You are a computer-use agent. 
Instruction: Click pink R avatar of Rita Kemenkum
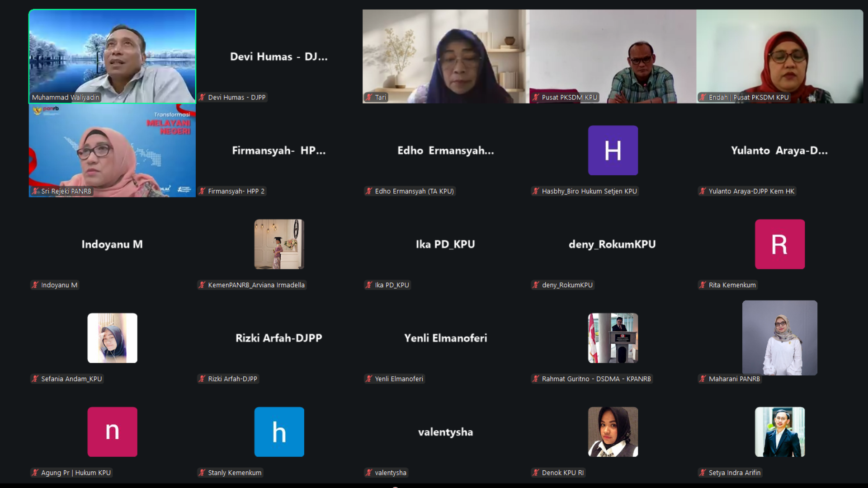(779, 244)
